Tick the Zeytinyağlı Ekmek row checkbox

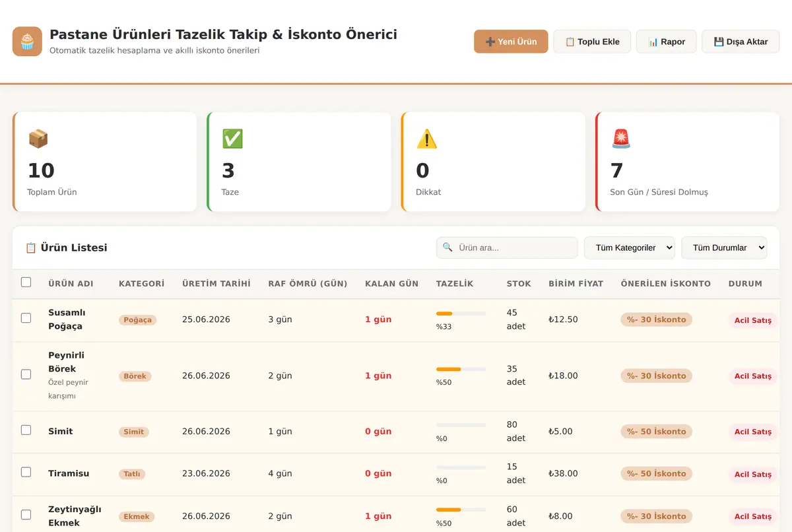coord(26,515)
